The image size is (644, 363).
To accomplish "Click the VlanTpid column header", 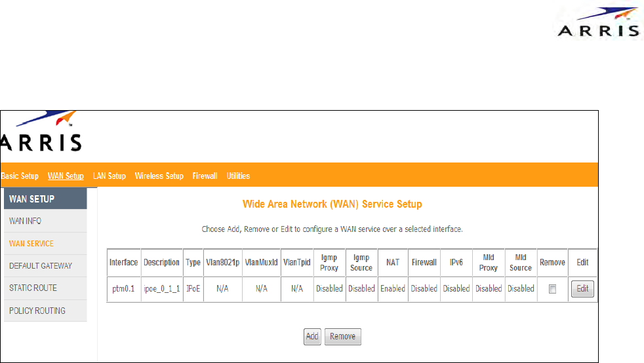I will 297,263.
